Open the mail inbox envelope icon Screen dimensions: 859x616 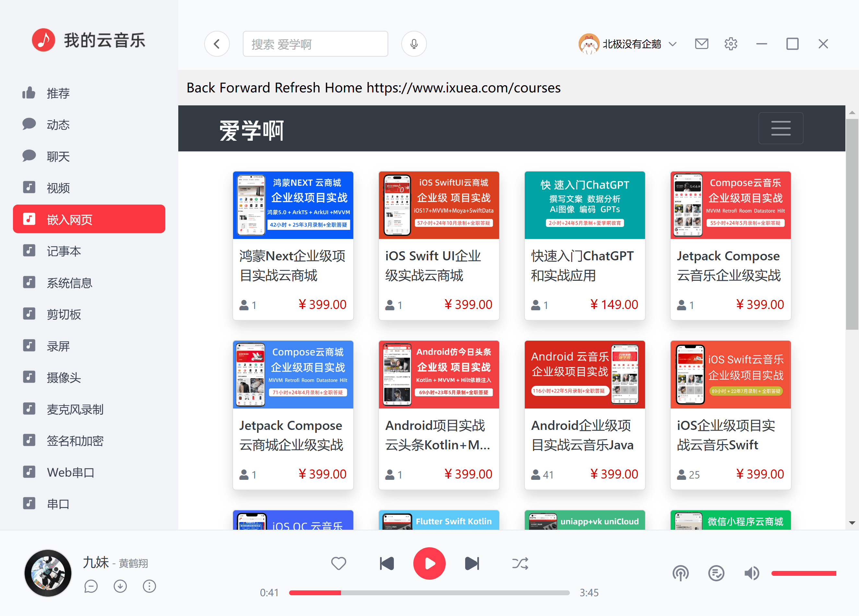click(x=701, y=44)
